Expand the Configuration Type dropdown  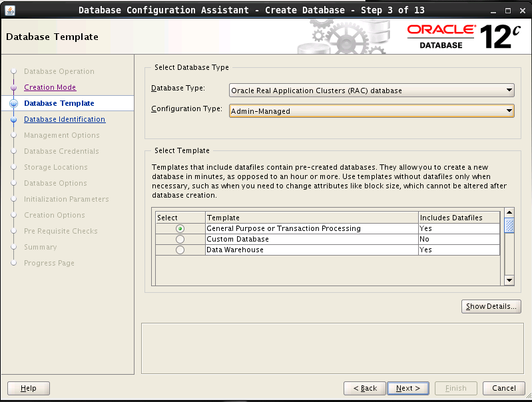tap(372, 111)
